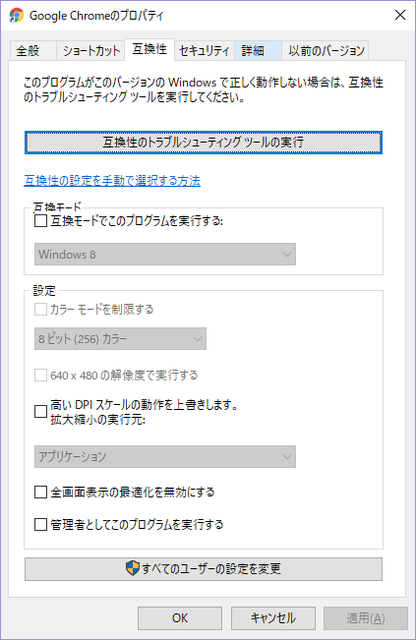Viewport: 416px width, 640px height.
Task: Open the アプリケーション scaling dropdown
Action: pyautogui.click(x=165, y=456)
